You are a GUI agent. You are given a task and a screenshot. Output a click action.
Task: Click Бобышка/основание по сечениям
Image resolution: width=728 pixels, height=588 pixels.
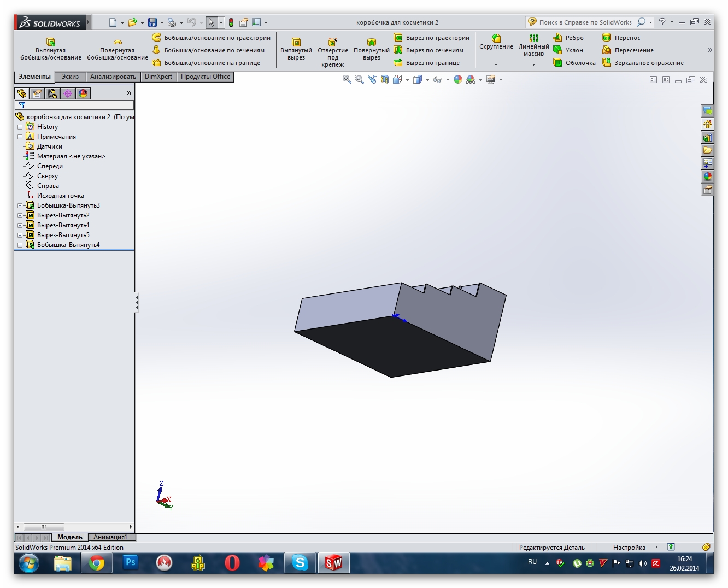click(x=208, y=50)
